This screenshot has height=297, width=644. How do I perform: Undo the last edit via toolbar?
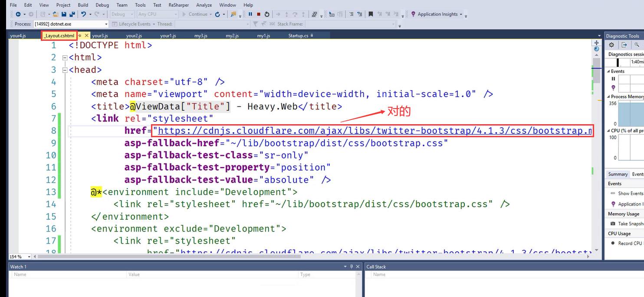click(x=83, y=14)
